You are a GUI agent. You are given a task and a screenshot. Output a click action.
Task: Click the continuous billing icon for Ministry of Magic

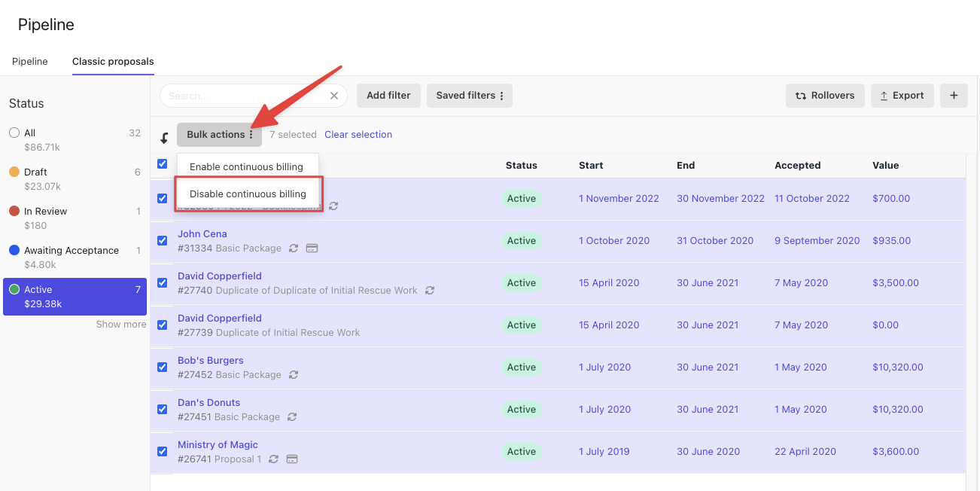point(274,459)
